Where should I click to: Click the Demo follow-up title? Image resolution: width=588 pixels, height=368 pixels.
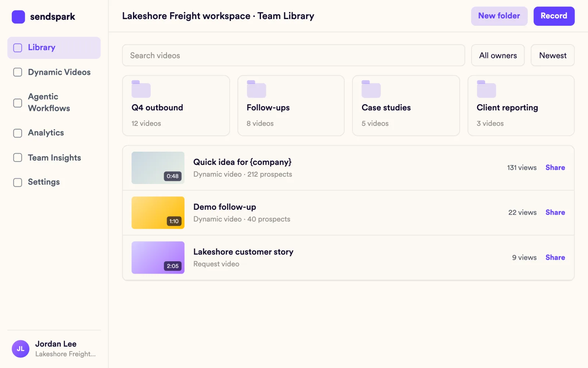coord(225,207)
